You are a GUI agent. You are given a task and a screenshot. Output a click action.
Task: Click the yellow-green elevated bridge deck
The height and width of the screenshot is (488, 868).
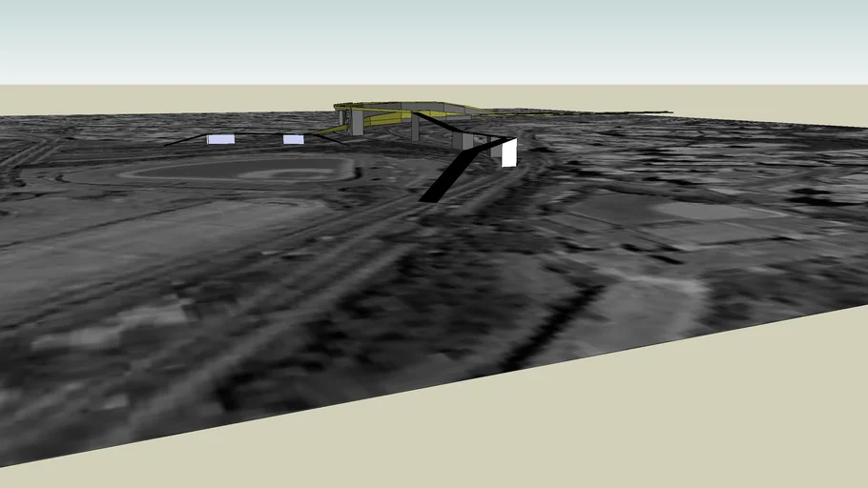point(401,107)
